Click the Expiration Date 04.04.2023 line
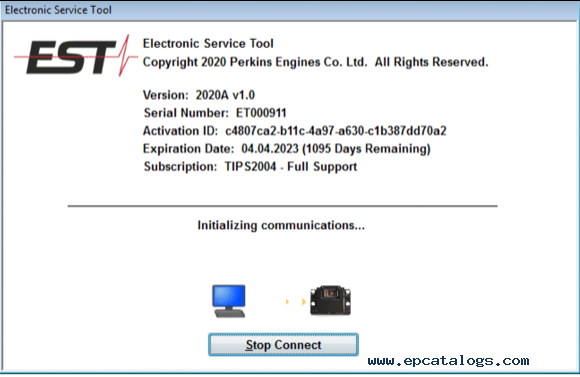 pos(287,149)
